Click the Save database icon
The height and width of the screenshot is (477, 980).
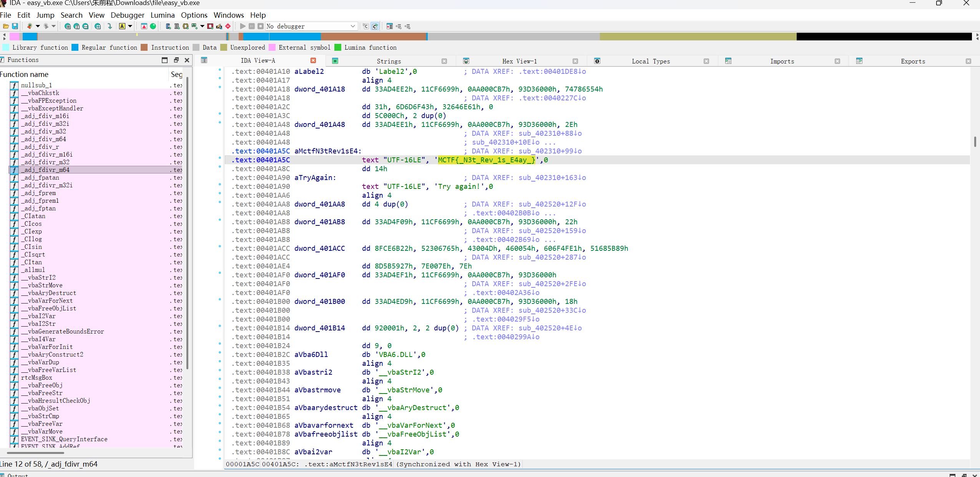coord(15,26)
